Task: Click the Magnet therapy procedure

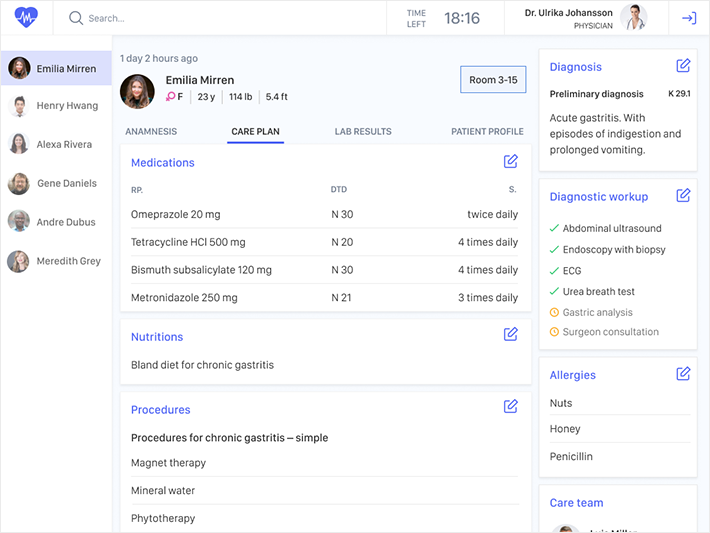Action: tap(168, 463)
